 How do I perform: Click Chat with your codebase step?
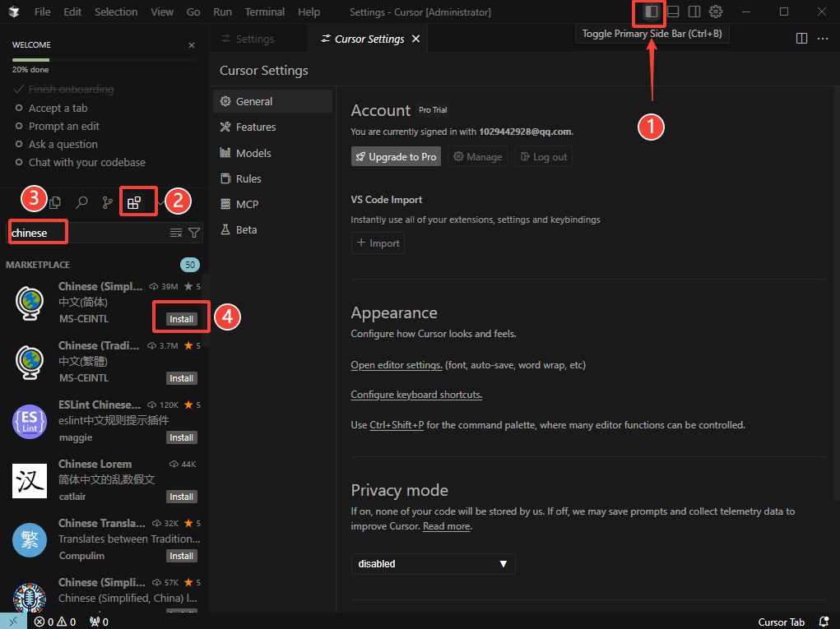[86, 163]
